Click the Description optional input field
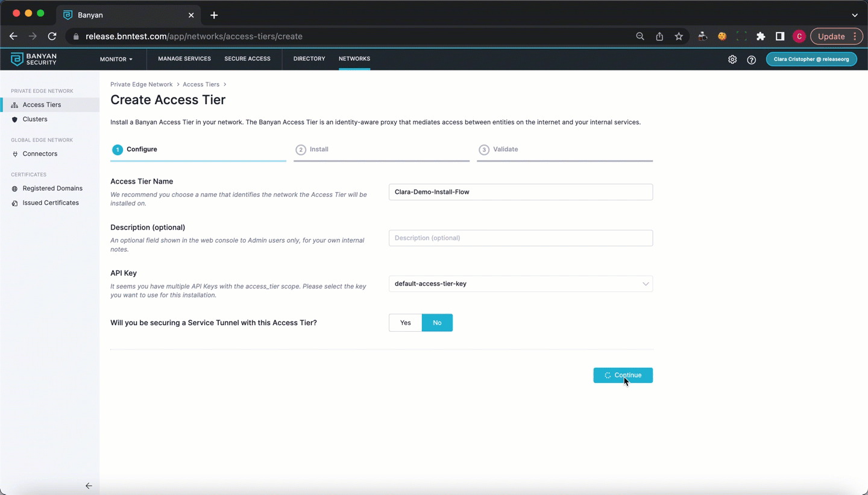Screen dimensions: 868x495 click(x=521, y=238)
